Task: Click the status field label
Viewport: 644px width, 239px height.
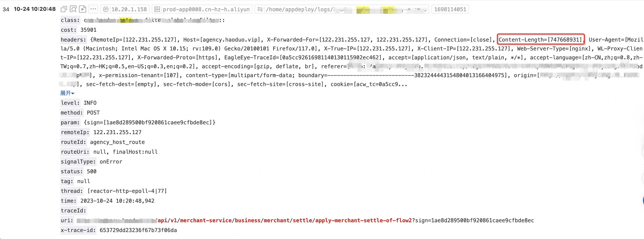Action: click(71, 172)
